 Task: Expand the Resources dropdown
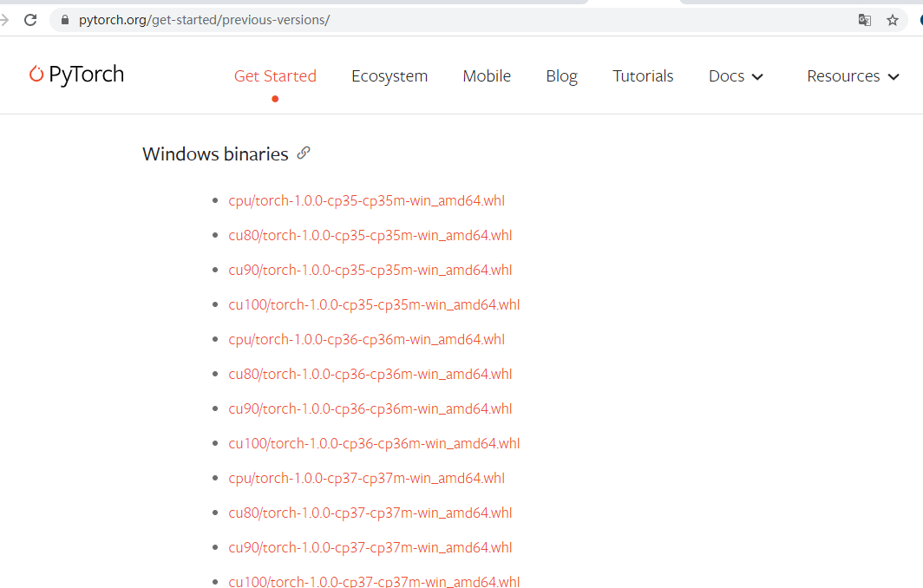click(853, 76)
